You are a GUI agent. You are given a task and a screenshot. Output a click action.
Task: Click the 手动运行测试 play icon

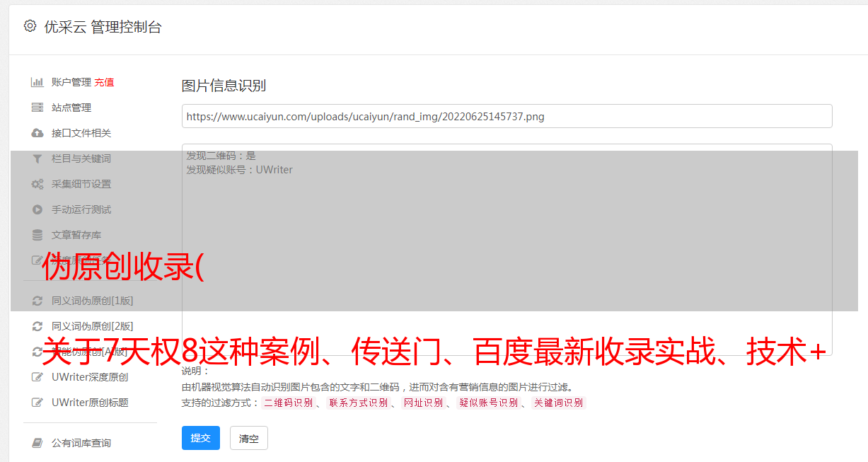pyautogui.click(x=37, y=209)
